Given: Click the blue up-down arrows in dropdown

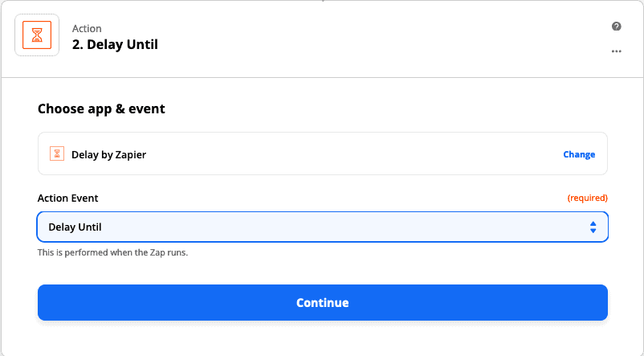Looking at the screenshot, I should 593,227.
